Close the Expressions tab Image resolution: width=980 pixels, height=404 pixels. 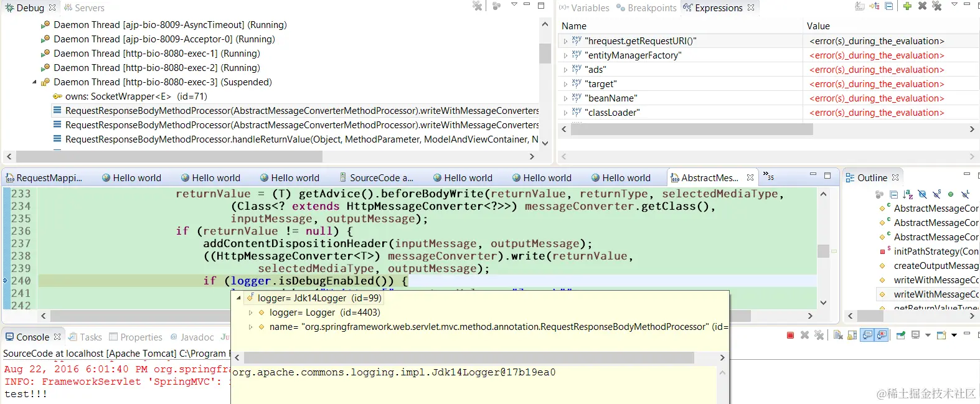pyautogui.click(x=751, y=7)
